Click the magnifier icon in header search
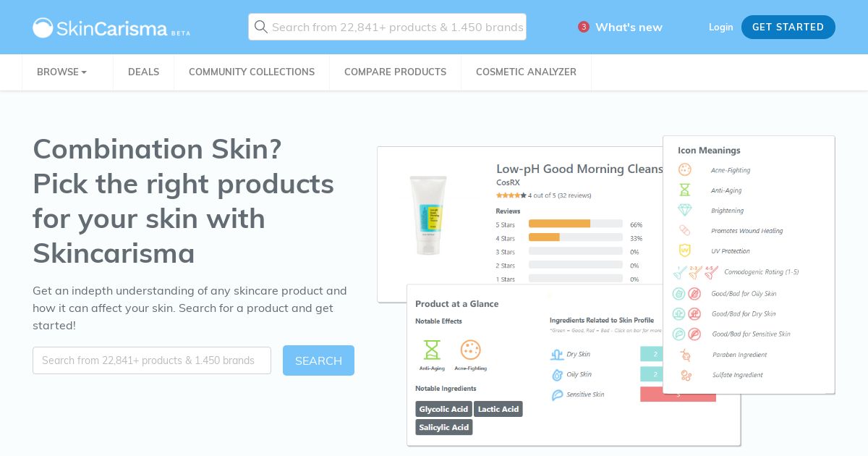 pos(261,27)
